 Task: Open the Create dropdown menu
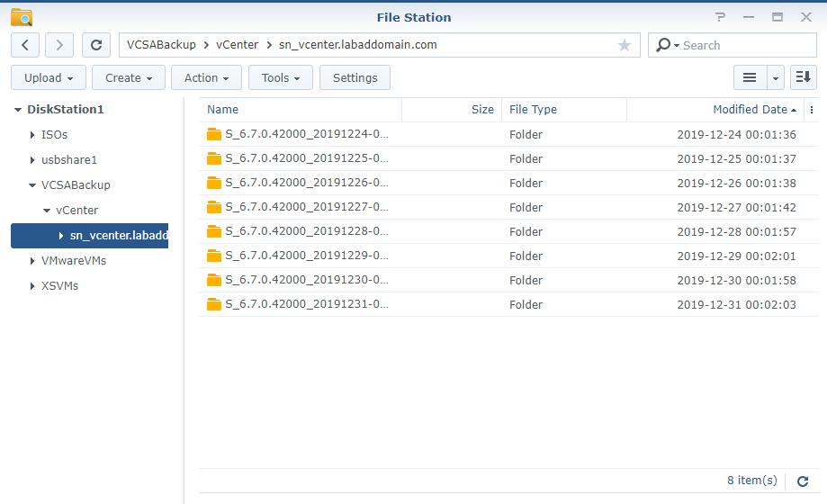(129, 78)
